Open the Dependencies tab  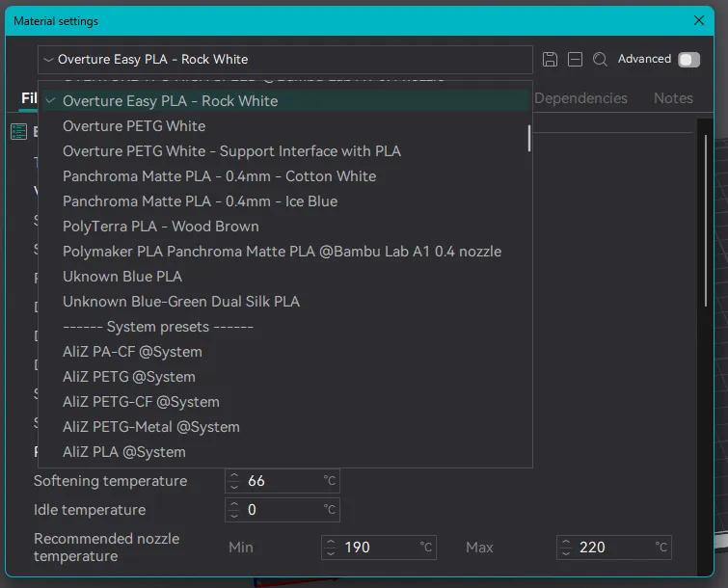[580, 98]
